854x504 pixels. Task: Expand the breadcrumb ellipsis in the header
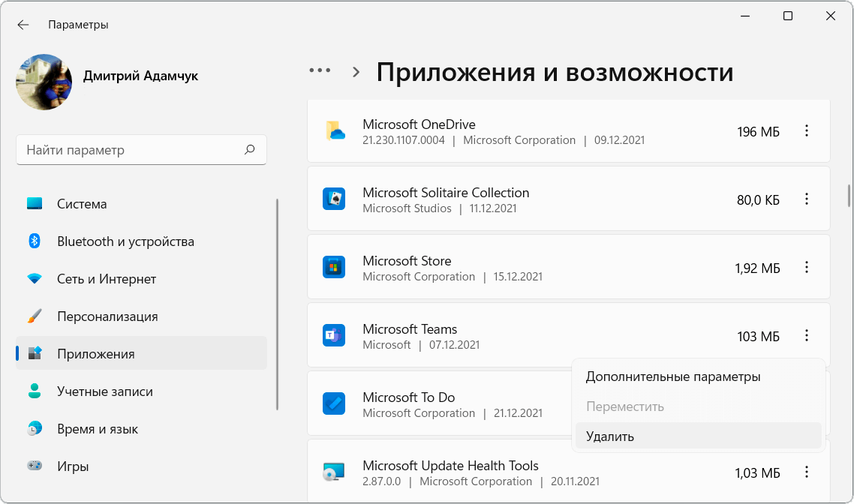pos(320,70)
